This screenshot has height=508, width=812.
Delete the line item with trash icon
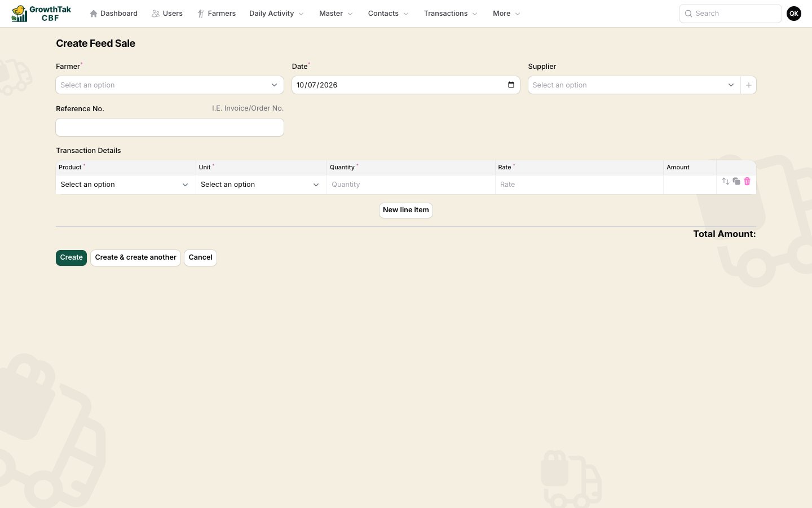click(x=747, y=181)
